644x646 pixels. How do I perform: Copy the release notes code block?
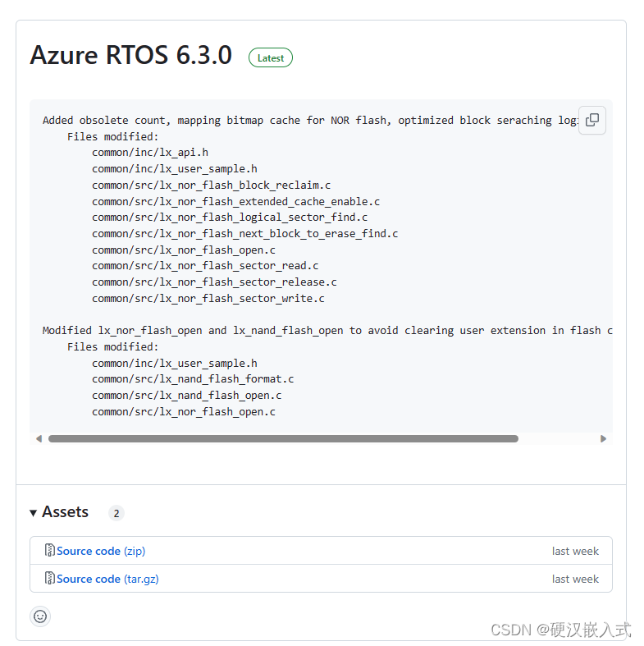point(591,121)
